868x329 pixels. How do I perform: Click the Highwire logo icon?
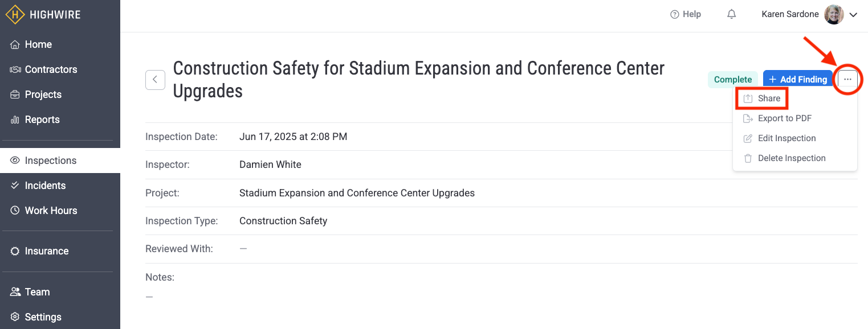[15, 15]
